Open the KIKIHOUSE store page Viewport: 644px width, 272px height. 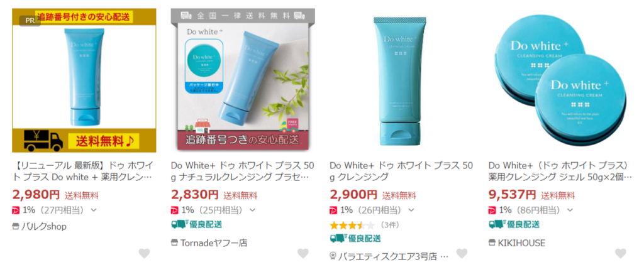(521, 243)
